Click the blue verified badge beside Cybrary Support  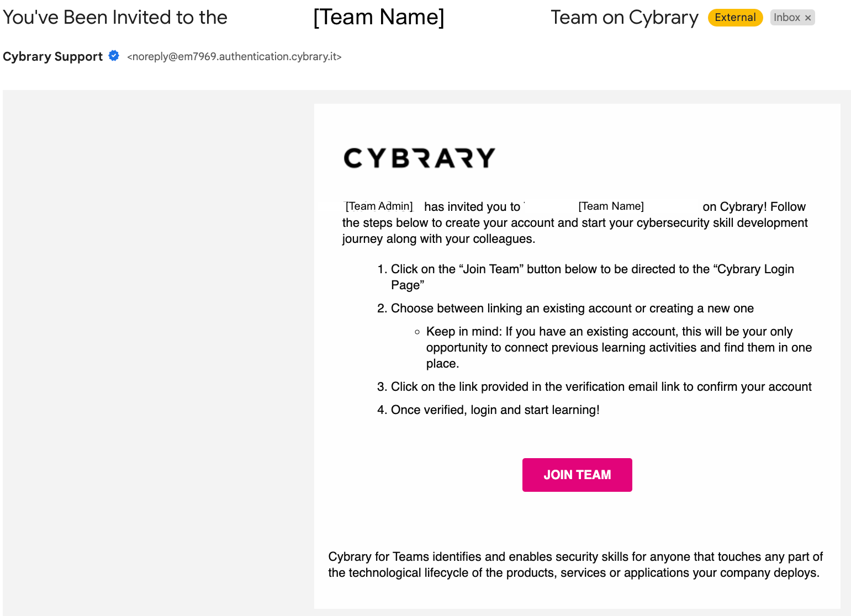(114, 56)
